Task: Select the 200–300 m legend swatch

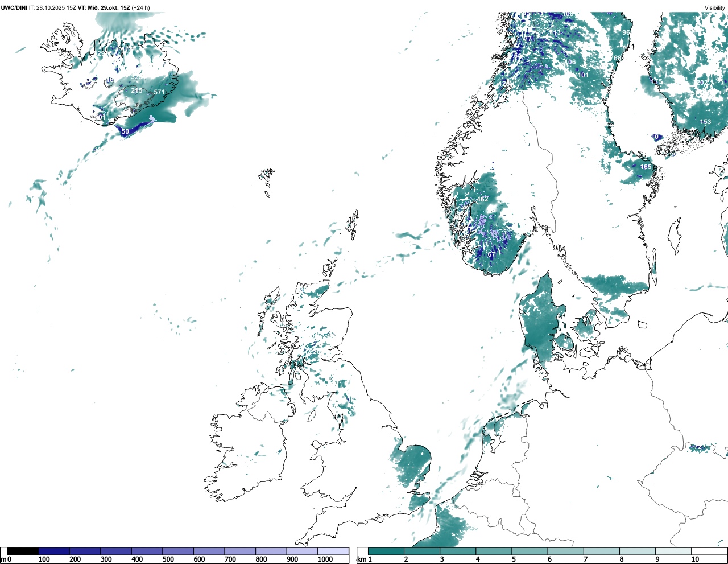Action: pos(85,551)
